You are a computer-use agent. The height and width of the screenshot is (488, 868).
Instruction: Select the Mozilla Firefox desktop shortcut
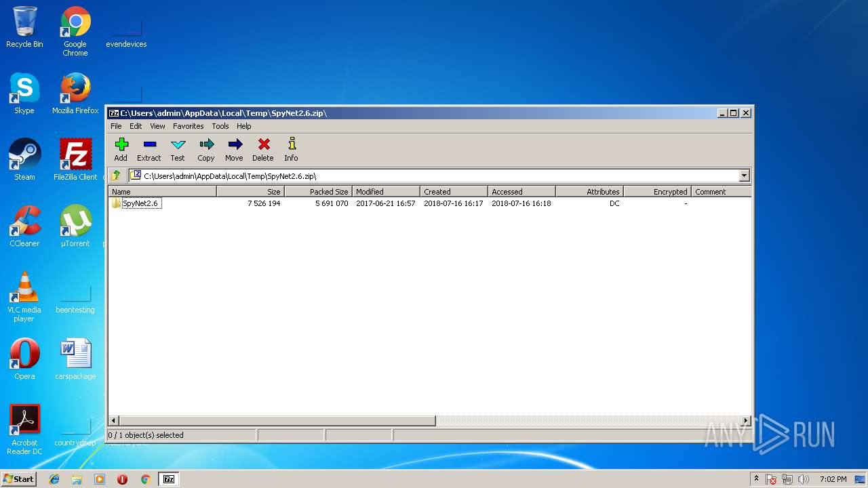(75, 94)
